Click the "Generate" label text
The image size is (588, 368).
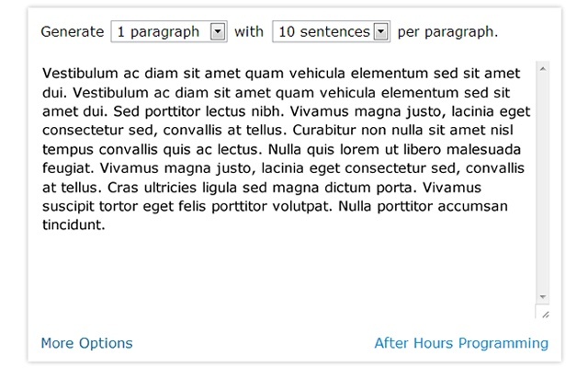pos(73,32)
